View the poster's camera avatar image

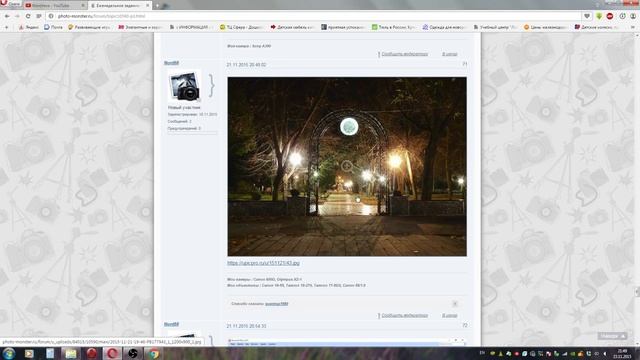[x=184, y=86]
